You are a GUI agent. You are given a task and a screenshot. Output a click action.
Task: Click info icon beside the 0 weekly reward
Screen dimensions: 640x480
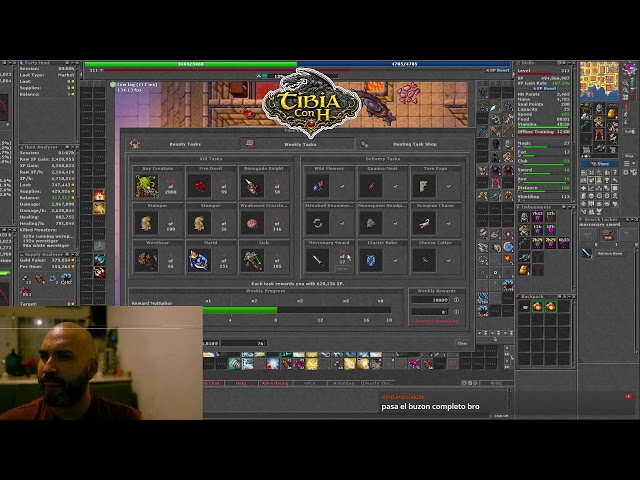click(x=456, y=312)
